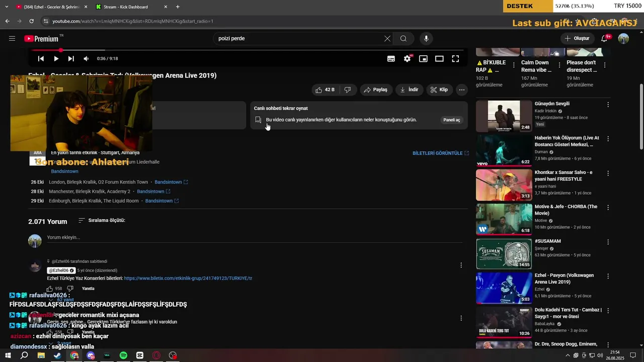
Task: Open player settings gear
Action: pyautogui.click(x=408, y=59)
